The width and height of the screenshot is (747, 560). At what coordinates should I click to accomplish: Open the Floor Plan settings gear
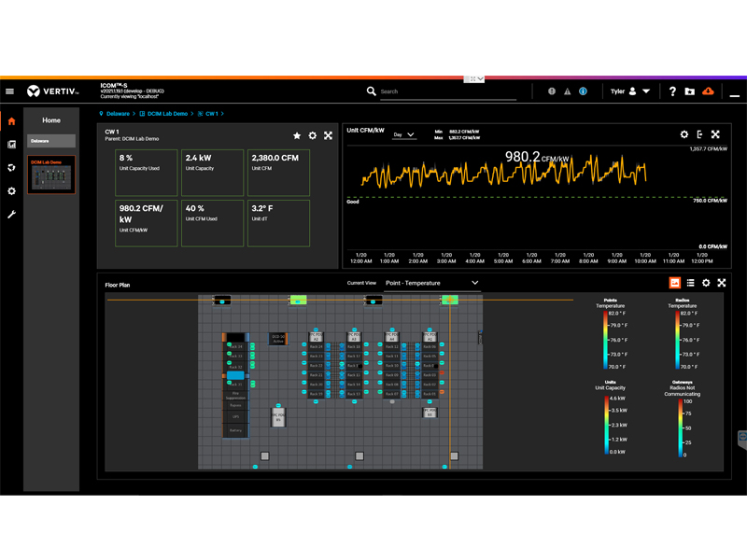pyautogui.click(x=706, y=283)
